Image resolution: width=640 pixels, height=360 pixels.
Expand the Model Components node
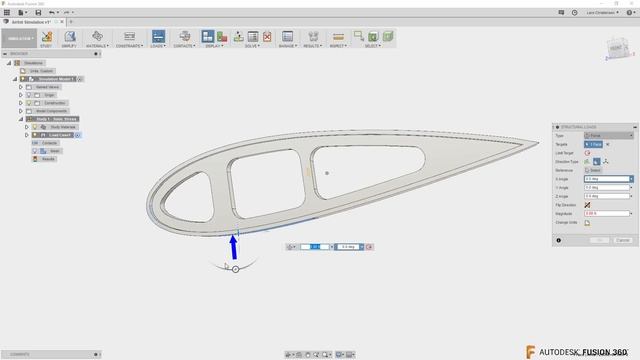[21, 111]
